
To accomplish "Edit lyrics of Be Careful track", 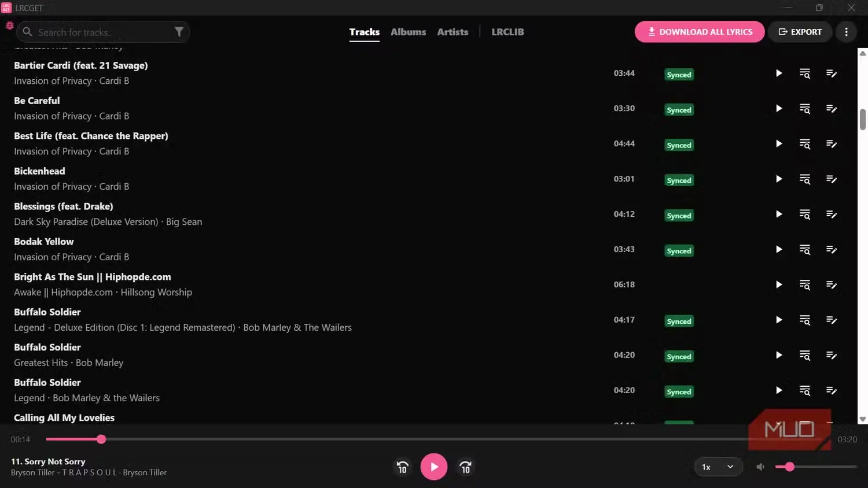I will click(x=832, y=109).
